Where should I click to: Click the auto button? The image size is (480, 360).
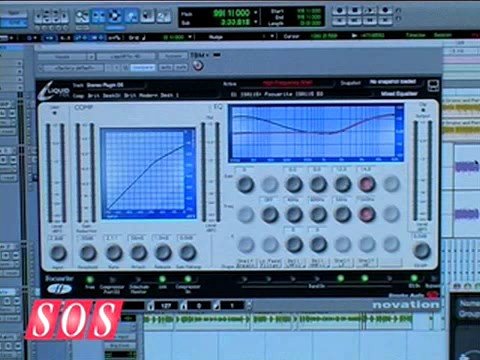165,68
